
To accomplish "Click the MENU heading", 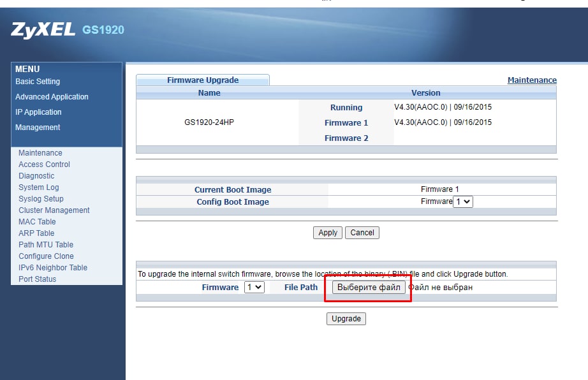I will (27, 69).
